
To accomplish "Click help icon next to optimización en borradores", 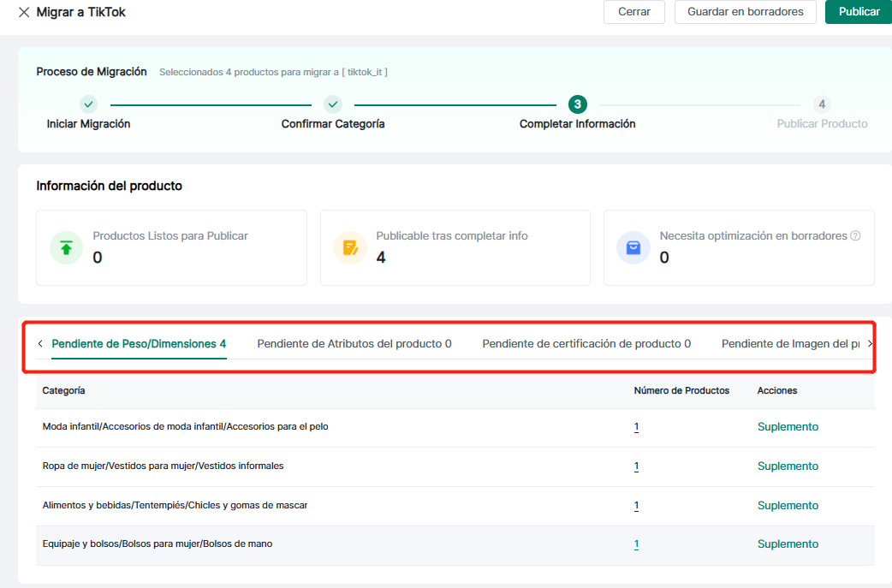I will [855, 236].
